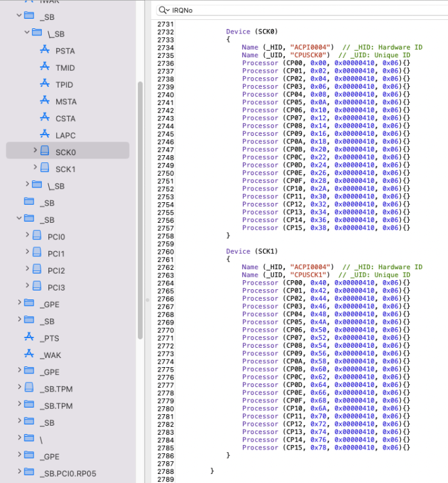Collapse the _SB scope that contains PCI0
Viewport: 448px width, 483px height.
point(19,218)
